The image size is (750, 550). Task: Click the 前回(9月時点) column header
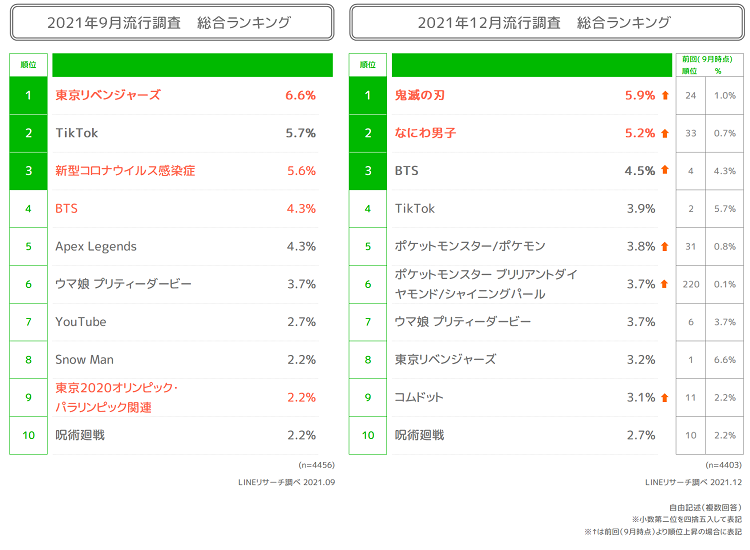(710, 65)
